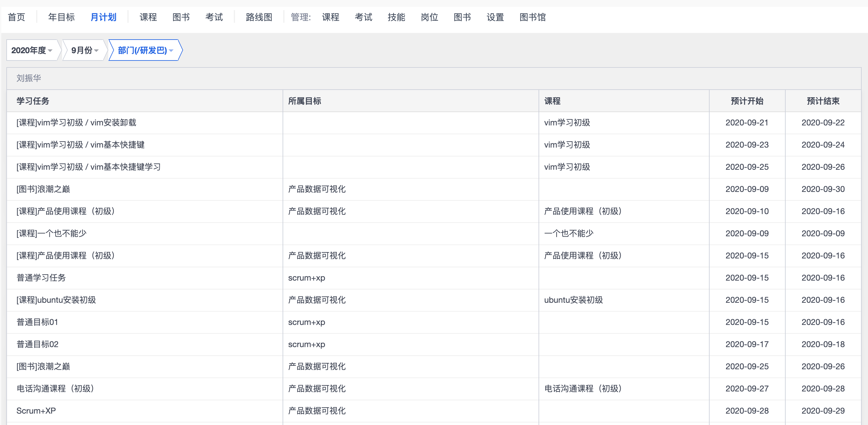Click course cell ubuntu安装初级

pos(573,301)
